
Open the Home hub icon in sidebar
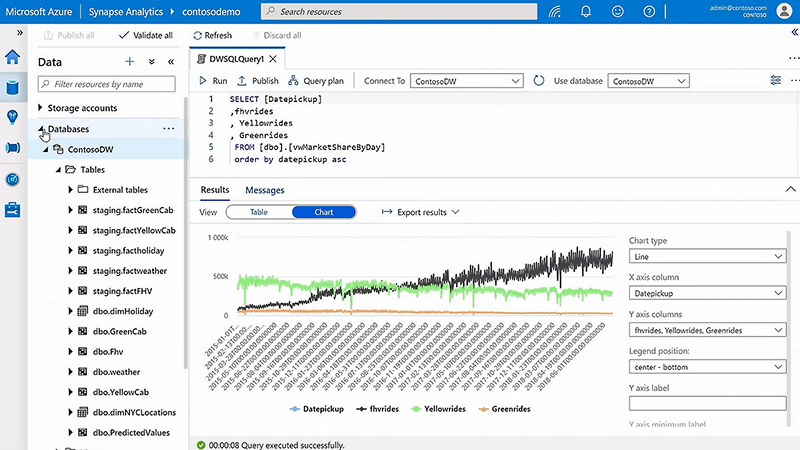13,57
